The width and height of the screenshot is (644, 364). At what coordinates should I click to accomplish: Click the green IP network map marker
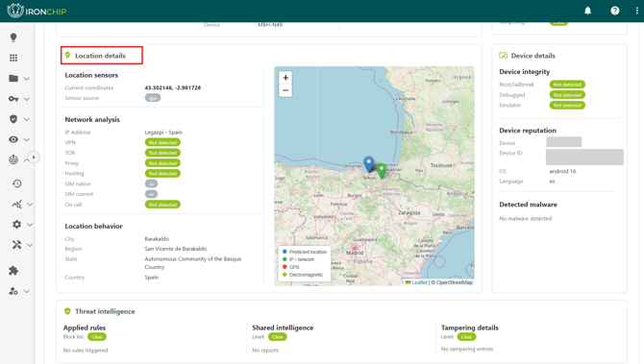(x=382, y=170)
